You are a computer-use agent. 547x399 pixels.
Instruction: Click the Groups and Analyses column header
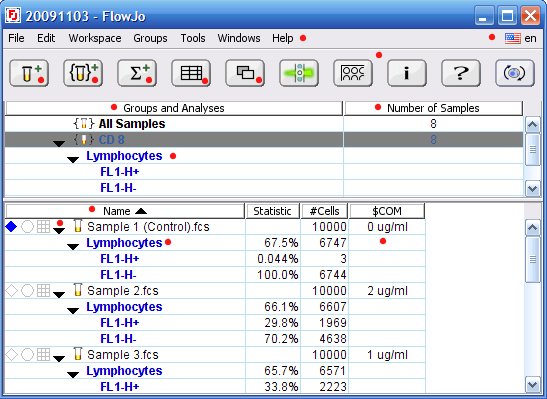(x=174, y=108)
